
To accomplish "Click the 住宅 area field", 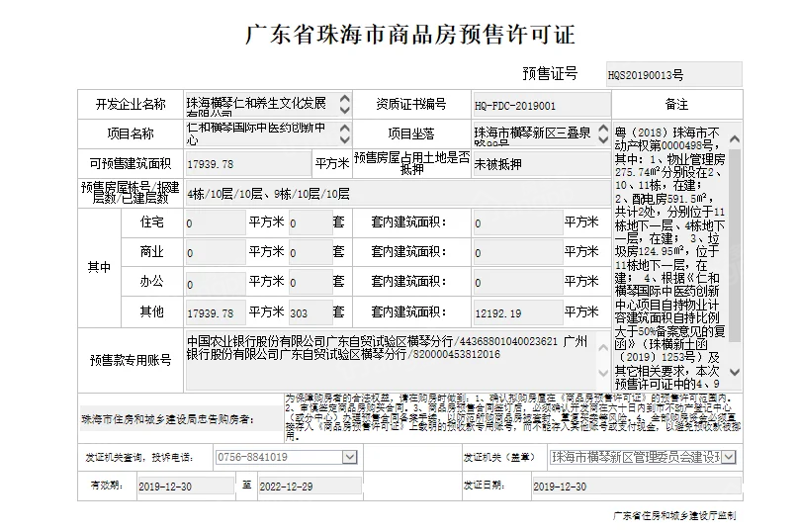I will pos(215,222).
